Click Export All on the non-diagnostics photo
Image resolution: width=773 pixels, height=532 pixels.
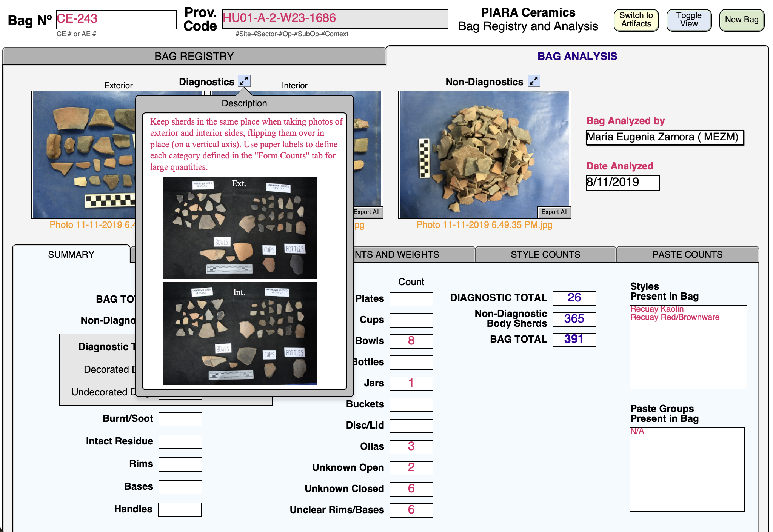(x=554, y=212)
